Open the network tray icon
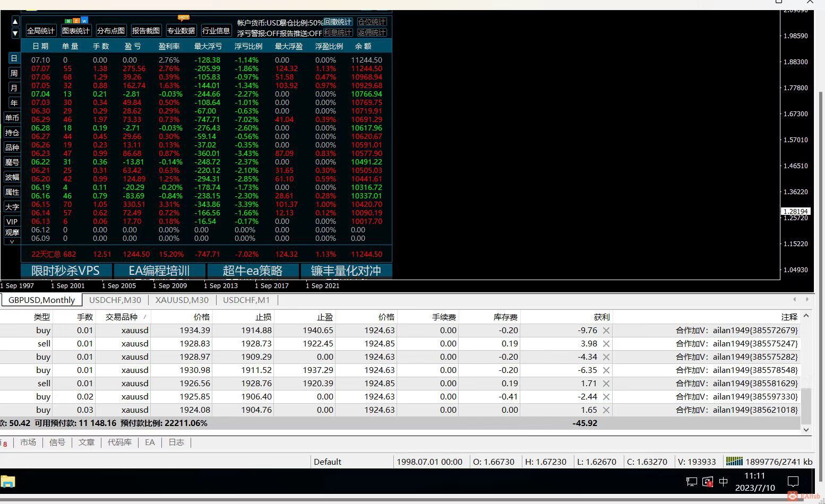The height and width of the screenshot is (504, 825). (x=691, y=482)
